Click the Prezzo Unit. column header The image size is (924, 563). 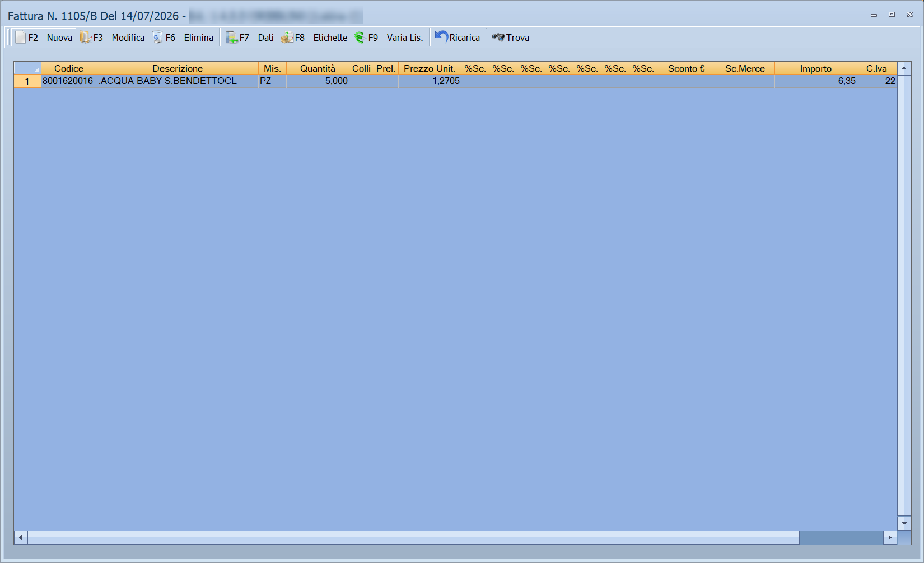pyautogui.click(x=430, y=68)
